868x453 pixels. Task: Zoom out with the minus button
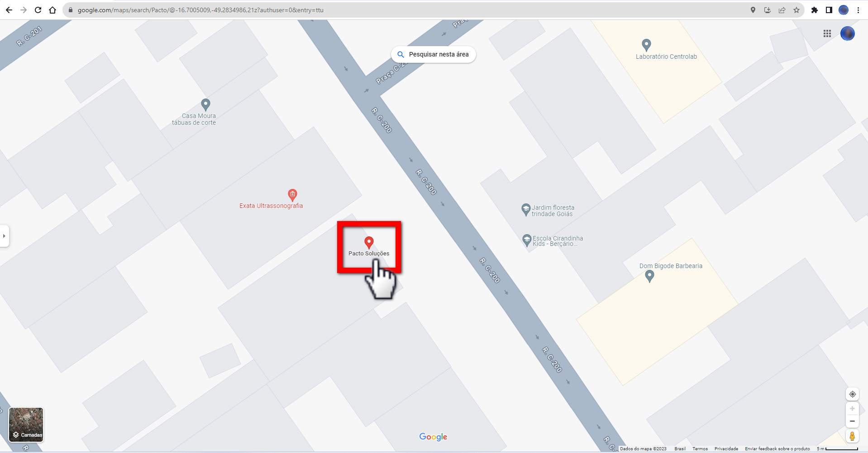[852, 421]
